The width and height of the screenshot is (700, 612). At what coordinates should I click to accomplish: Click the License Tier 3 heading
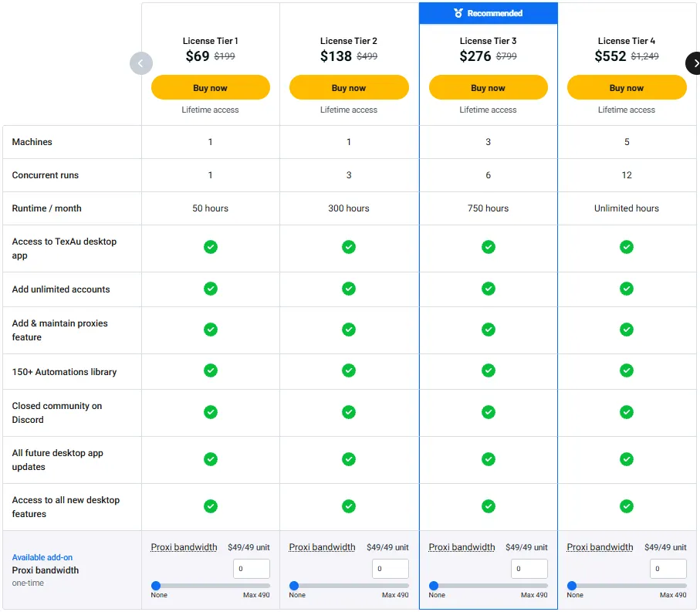click(x=488, y=41)
